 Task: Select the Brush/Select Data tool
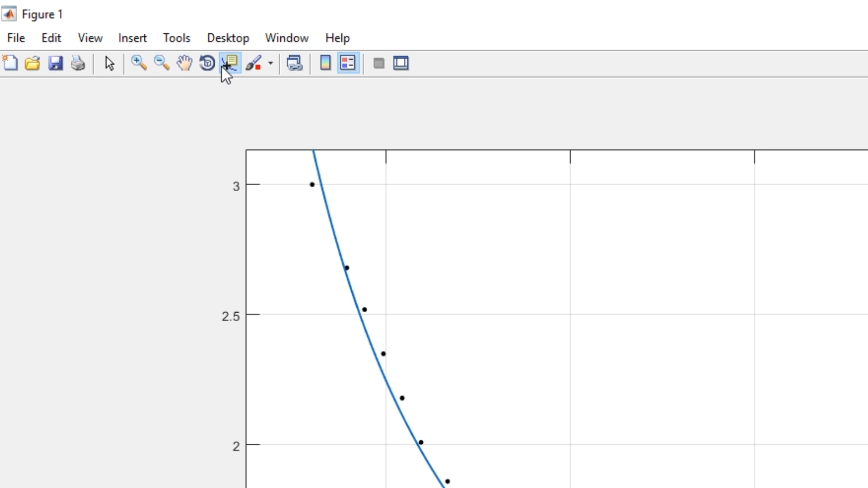tap(255, 63)
